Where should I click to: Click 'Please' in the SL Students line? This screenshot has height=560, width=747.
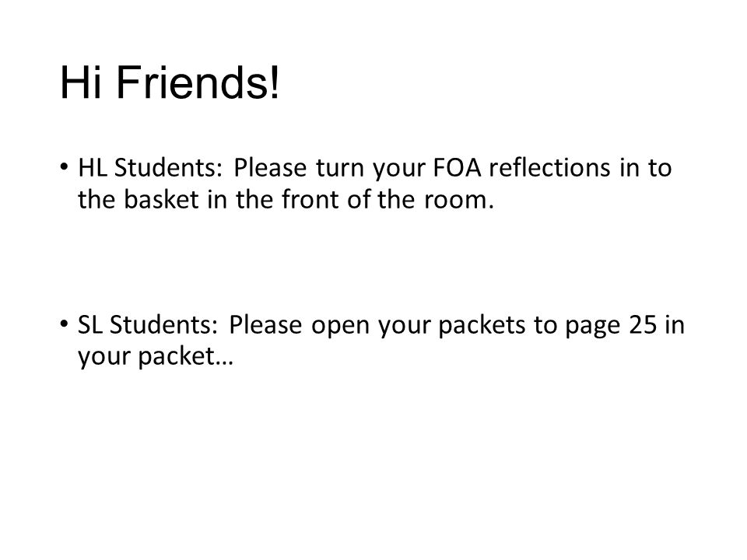265,325
